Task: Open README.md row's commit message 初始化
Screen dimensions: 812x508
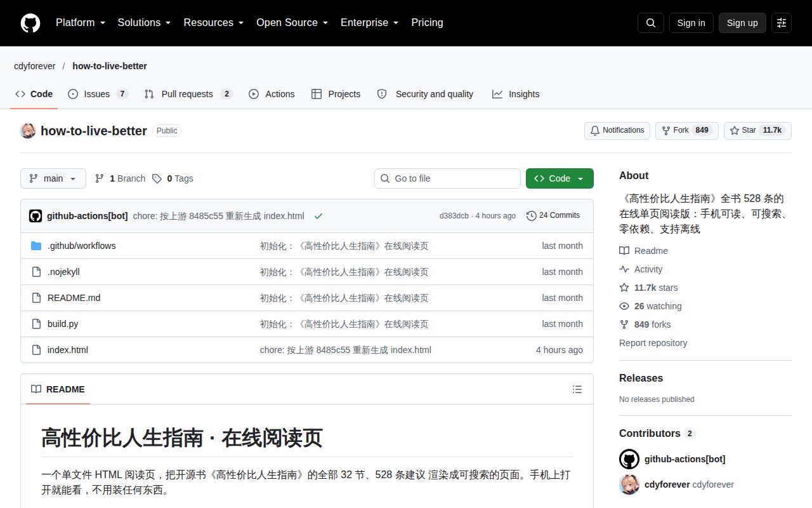Action: point(344,298)
